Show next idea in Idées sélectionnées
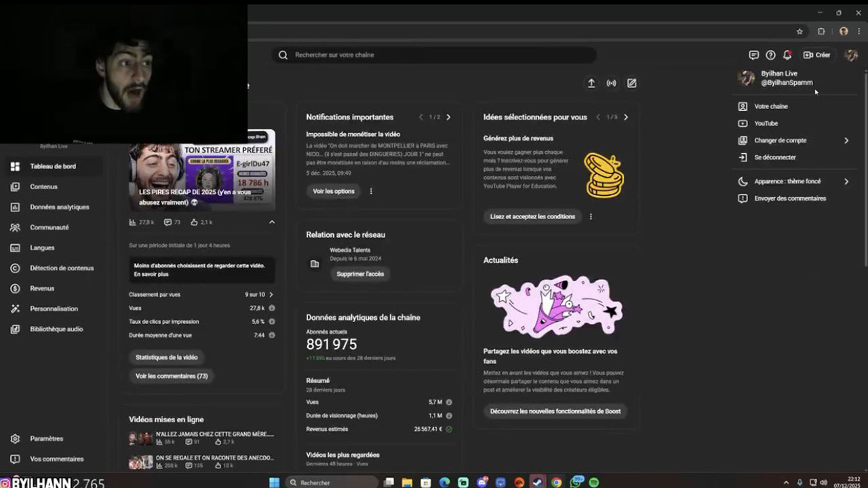The image size is (868, 488). pos(626,117)
